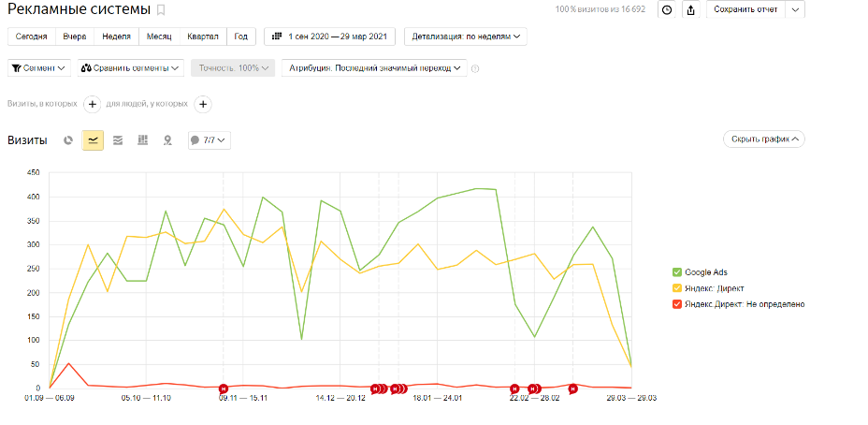
Task: Click the Визиты chart heading
Action: (27, 140)
